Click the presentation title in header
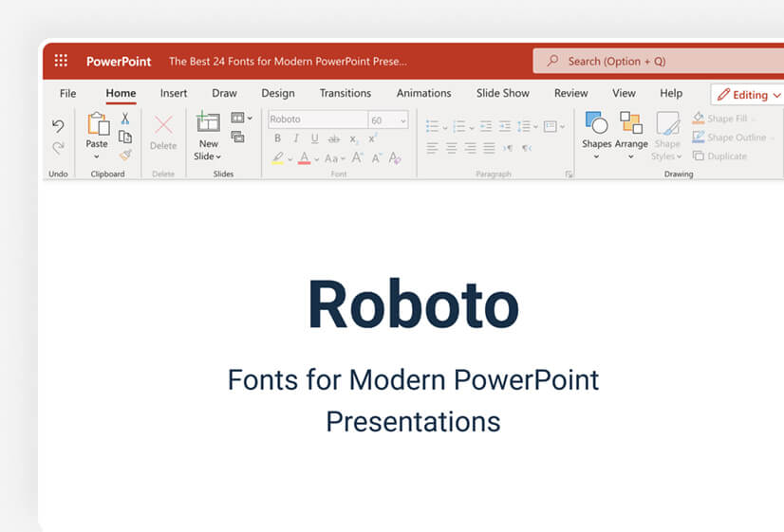 (288, 62)
